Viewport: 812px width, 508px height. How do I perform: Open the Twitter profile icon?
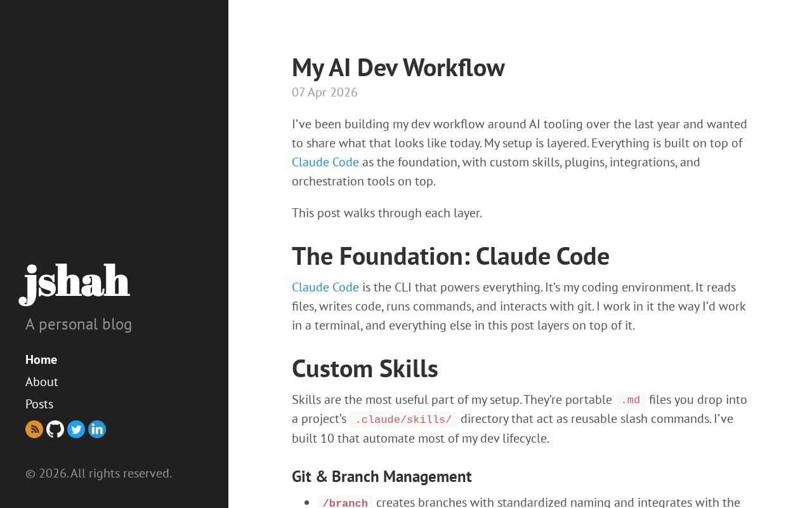76,429
